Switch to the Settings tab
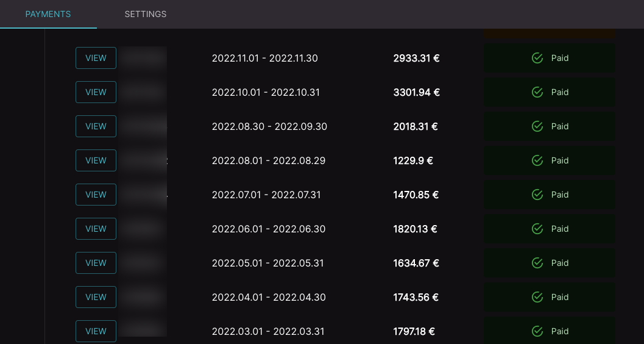This screenshot has width=644, height=344. click(146, 14)
